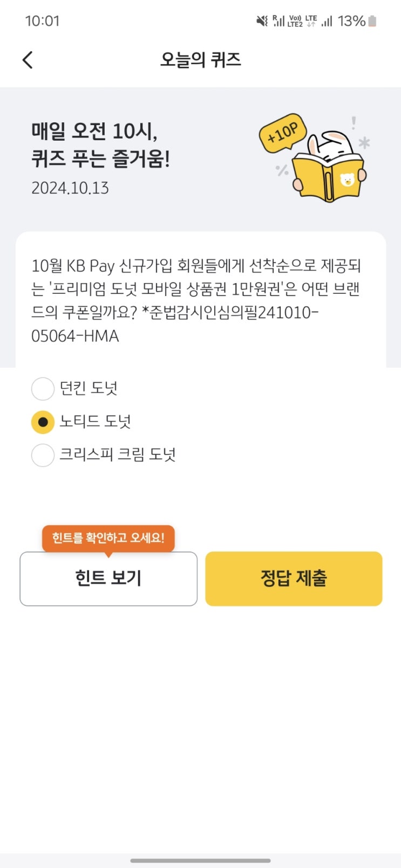Tap the 2024.10.13 date text
Screen dimensions: 401x868
[x=70, y=188]
